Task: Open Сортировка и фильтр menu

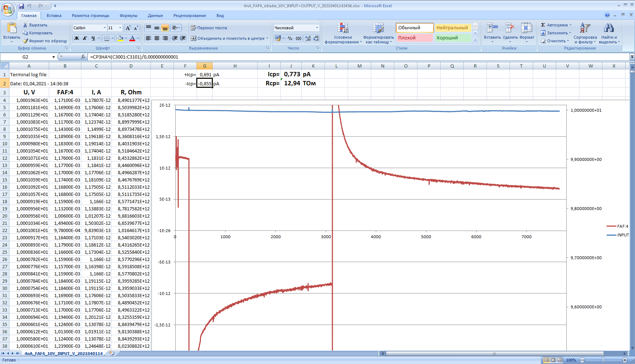Action: click(x=585, y=33)
